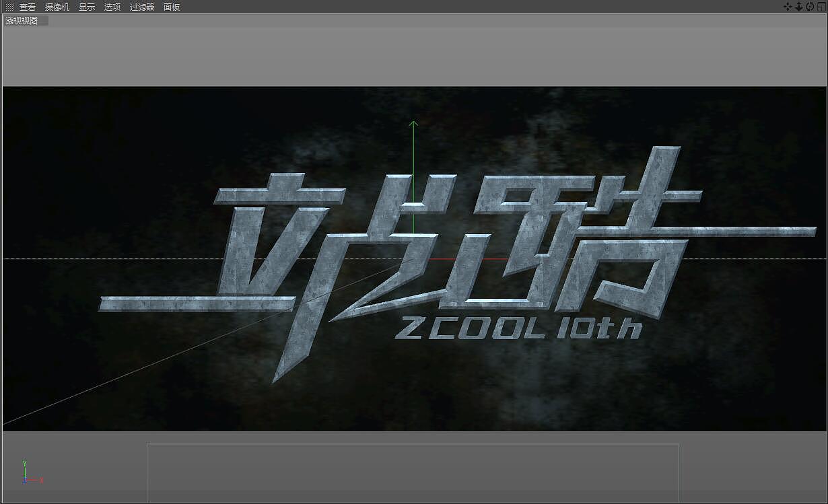828x504 pixels.
Task: Open the 显示 menu
Action: coord(87,7)
